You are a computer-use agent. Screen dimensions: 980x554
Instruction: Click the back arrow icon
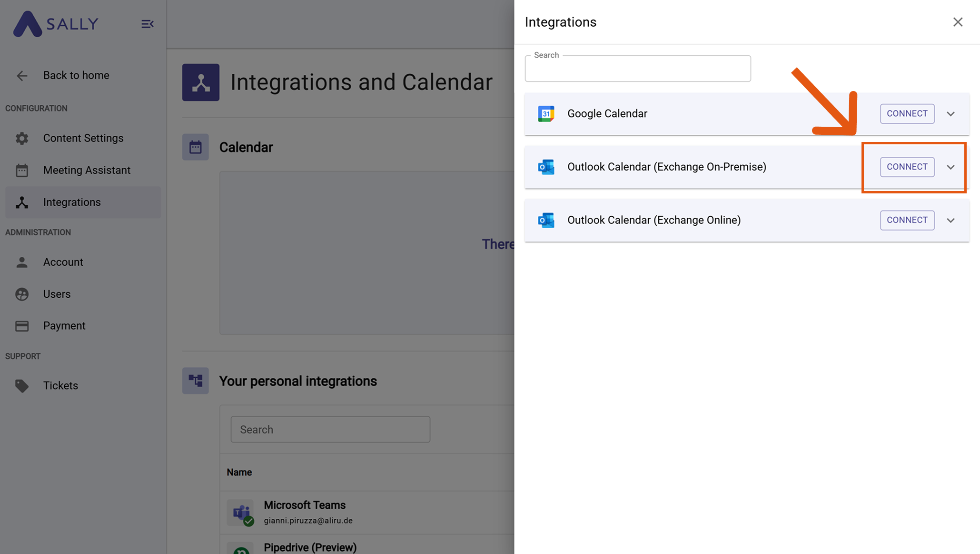pyautogui.click(x=22, y=76)
